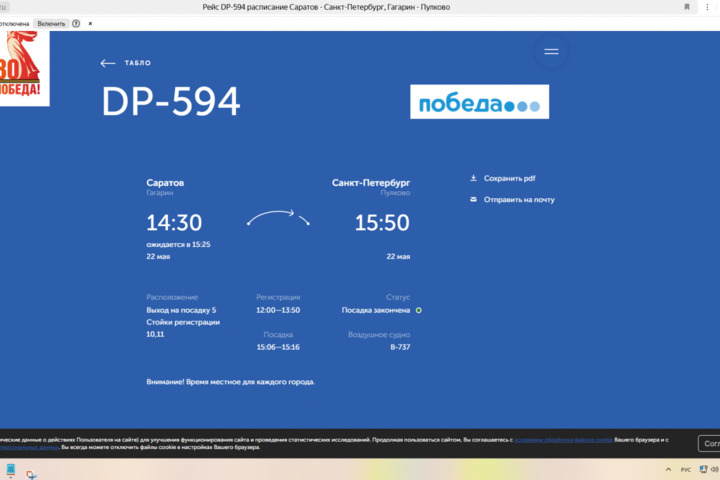Click the green status indicator dot

click(418, 310)
